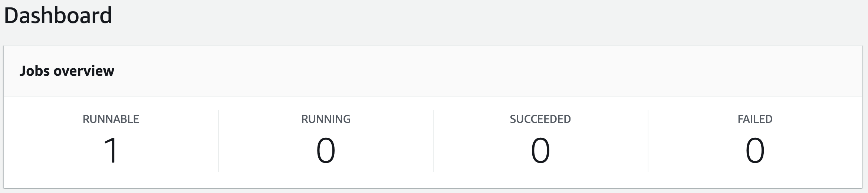Click the Dashboard page heading
The height and width of the screenshot is (193, 868).
click(58, 16)
